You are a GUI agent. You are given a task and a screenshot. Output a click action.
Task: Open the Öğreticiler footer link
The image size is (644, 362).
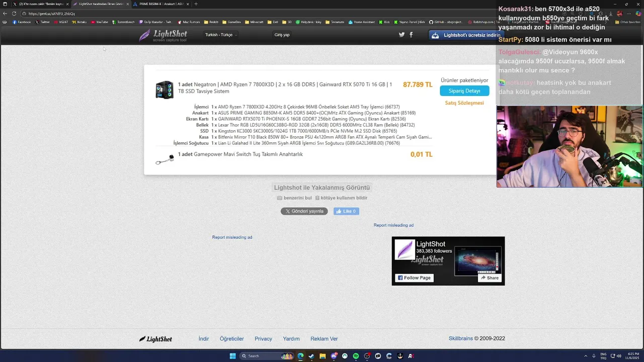(232, 339)
